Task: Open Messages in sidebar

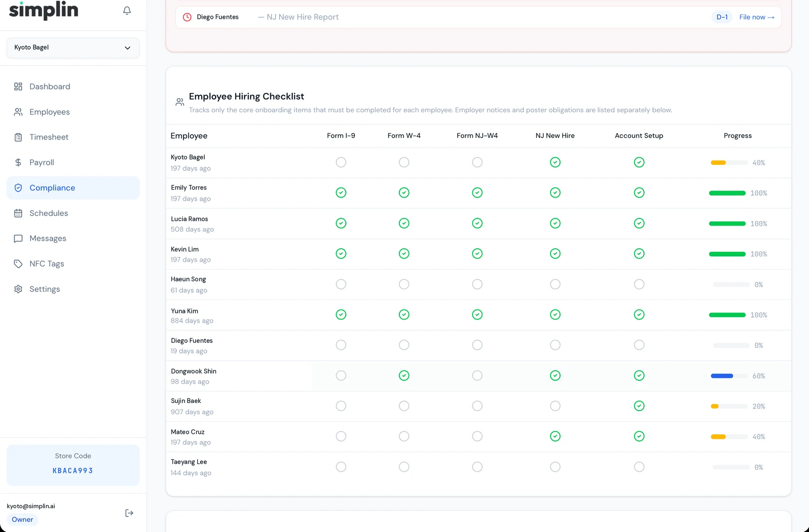Action: click(x=73, y=239)
